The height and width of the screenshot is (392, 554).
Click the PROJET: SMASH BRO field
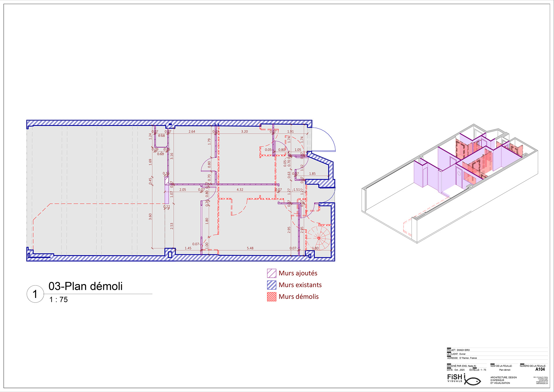pyautogui.click(x=458, y=350)
